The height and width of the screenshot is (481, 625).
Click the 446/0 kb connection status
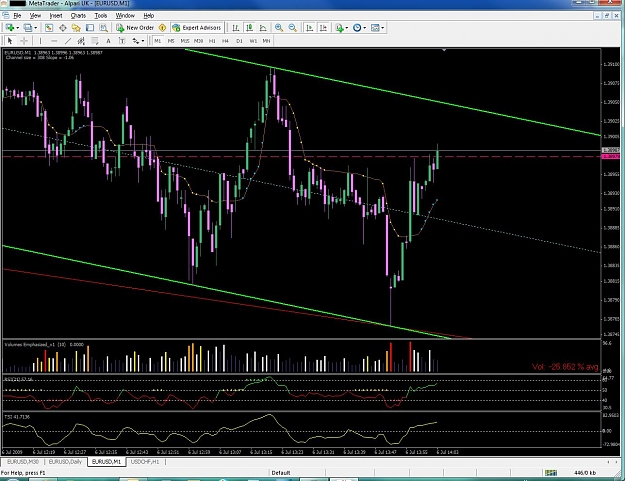585,473
